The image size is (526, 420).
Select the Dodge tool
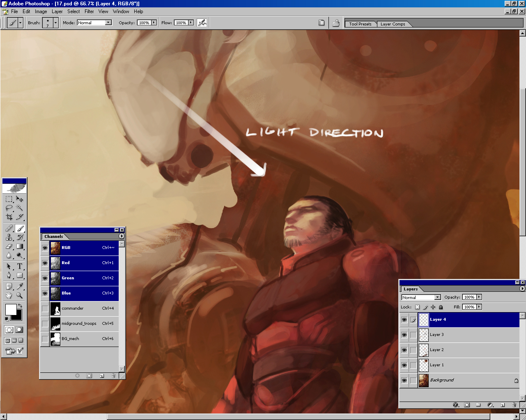19,255
